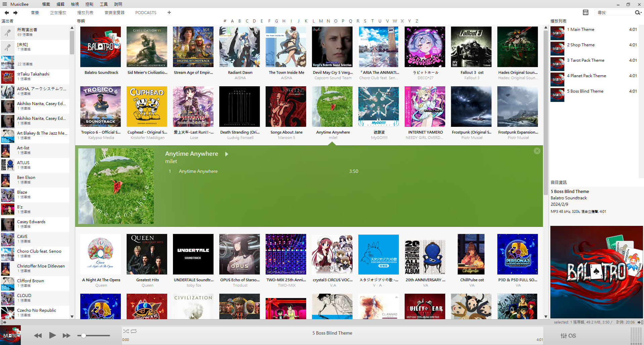The width and height of the screenshot is (644, 345).
Task: Switch to the PODCASTS tab
Action: coord(146,12)
